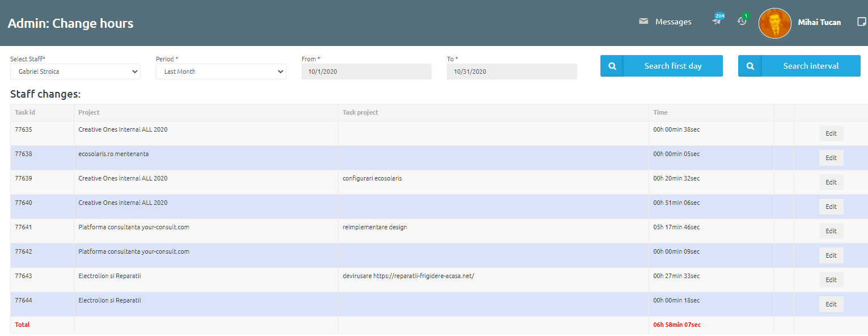
Task: Click the paper plane notifications icon with 284 badge
Action: pyautogui.click(x=717, y=20)
